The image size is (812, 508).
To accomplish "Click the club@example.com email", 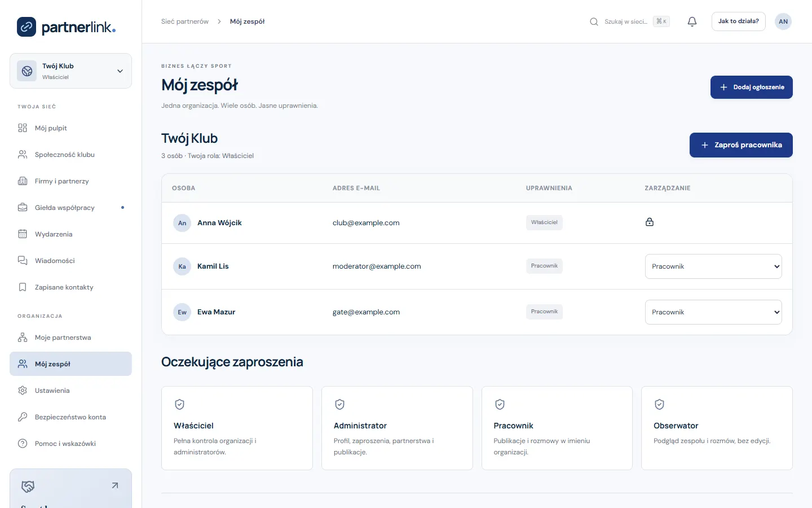I will 366,223.
